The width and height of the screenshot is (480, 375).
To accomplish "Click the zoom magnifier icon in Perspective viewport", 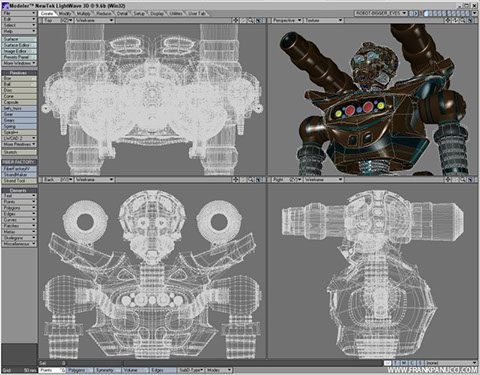I will point(463,20).
